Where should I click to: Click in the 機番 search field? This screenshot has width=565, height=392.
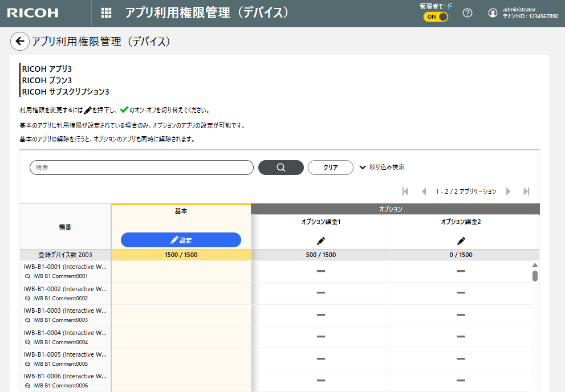pyautogui.click(x=141, y=168)
